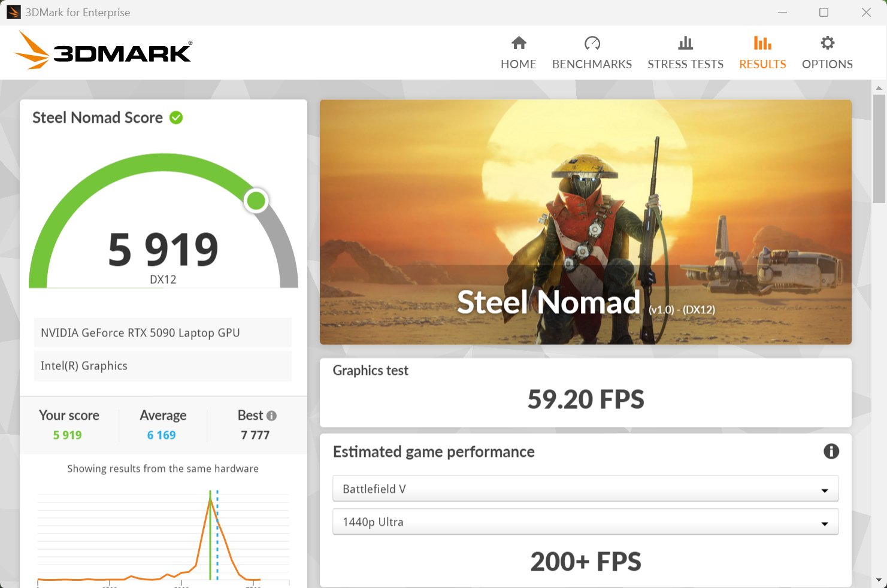Click the NVIDIA GeForce RTX 5090 entry
Viewport: 887px width, 588px height.
[163, 332]
